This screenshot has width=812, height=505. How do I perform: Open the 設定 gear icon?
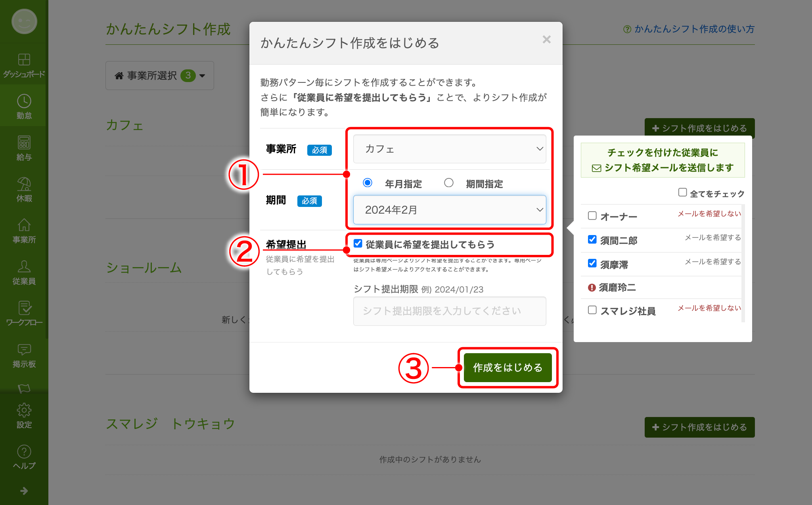(x=24, y=410)
